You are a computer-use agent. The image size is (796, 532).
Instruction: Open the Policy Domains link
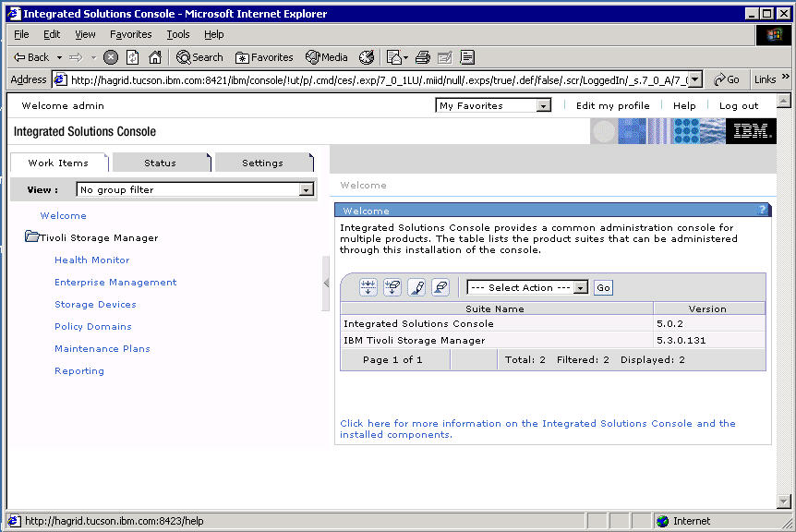point(93,326)
